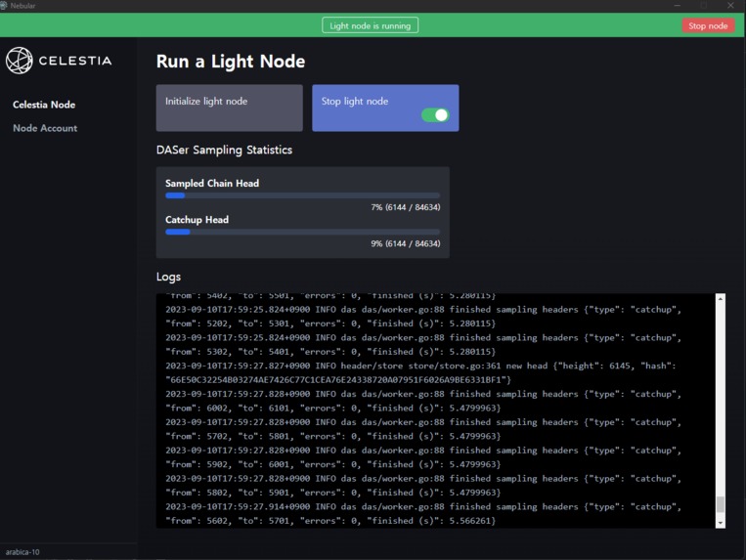This screenshot has width=746, height=560.
Task: Open the Node Account sidebar item
Action: click(x=45, y=128)
